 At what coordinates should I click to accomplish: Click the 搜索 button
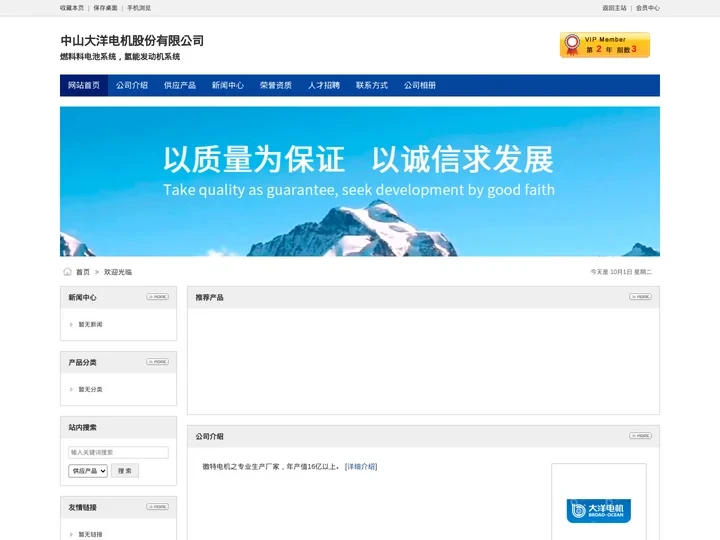125,471
